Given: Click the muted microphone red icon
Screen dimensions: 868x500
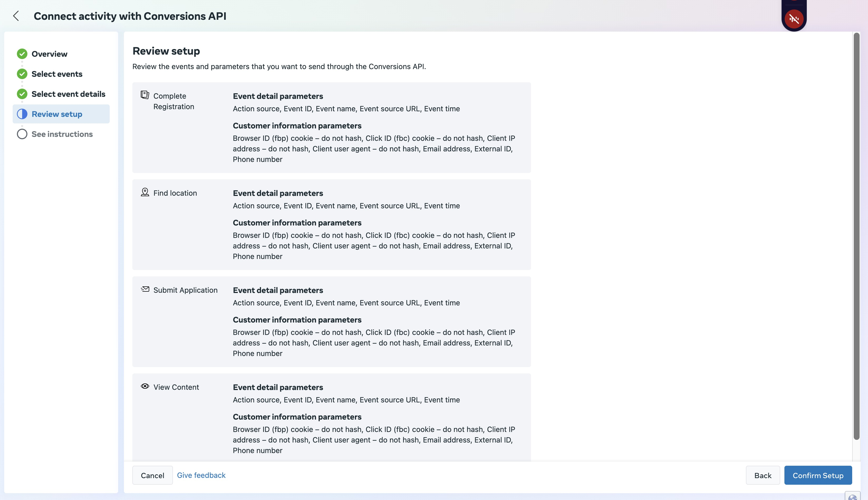Looking at the screenshot, I should coord(794,19).
